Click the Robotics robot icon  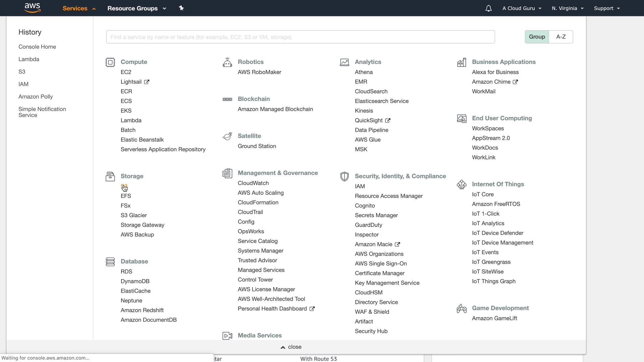tap(227, 62)
